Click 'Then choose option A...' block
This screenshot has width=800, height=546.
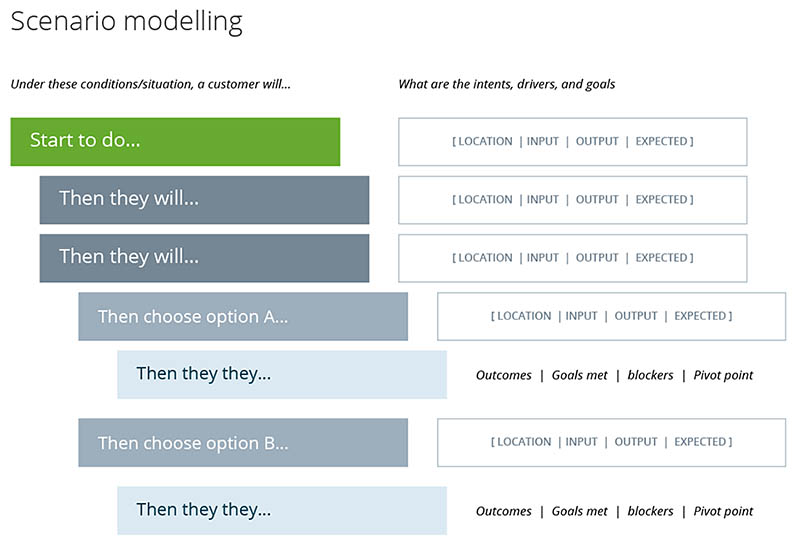243,316
